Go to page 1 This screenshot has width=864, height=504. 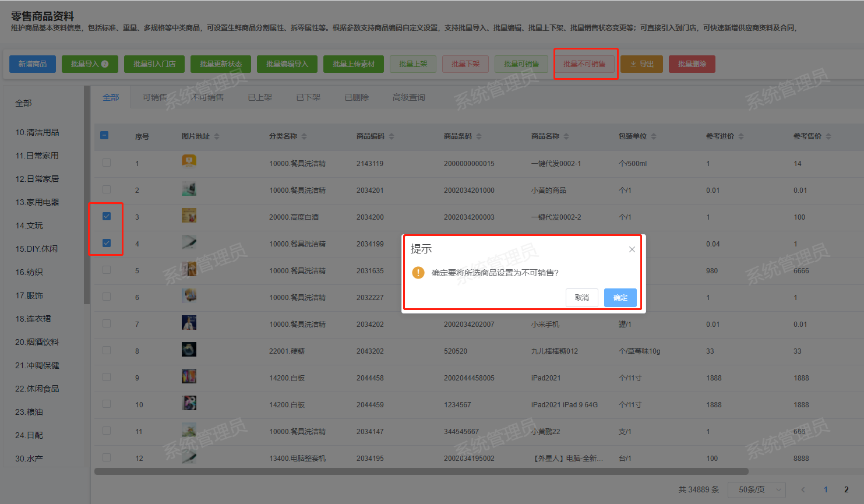[826, 489]
